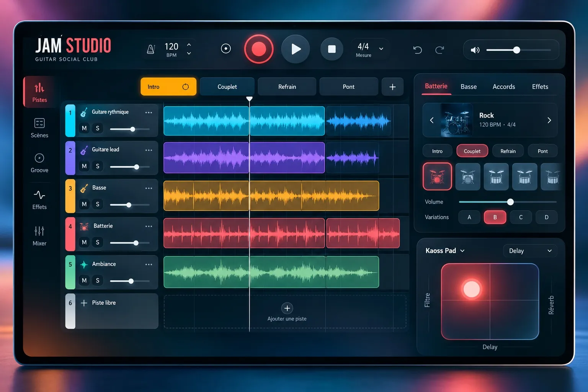Open the Delay effect dropdown
The height and width of the screenshot is (392, 588).
pyautogui.click(x=530, y=251)
